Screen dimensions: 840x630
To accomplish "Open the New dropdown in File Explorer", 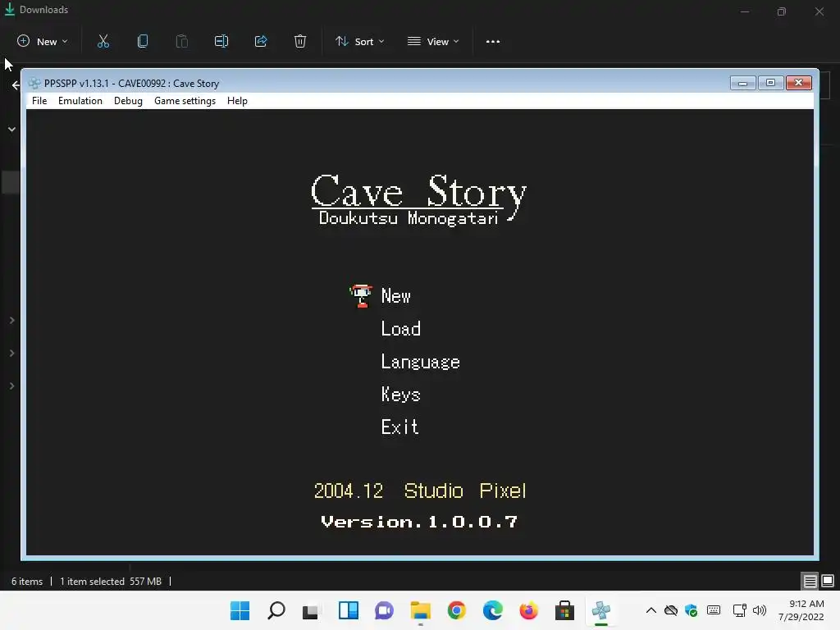I will pyautogui.click(x=43, y=41).
